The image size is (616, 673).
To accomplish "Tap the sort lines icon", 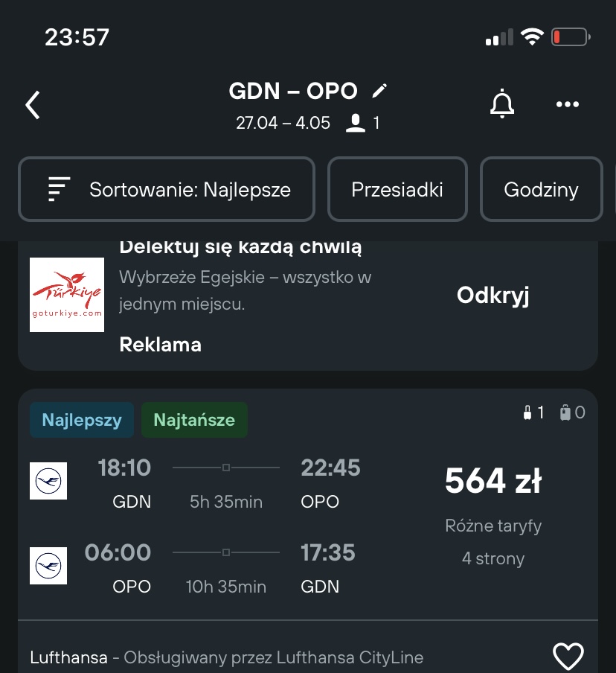I will (59, 189).
